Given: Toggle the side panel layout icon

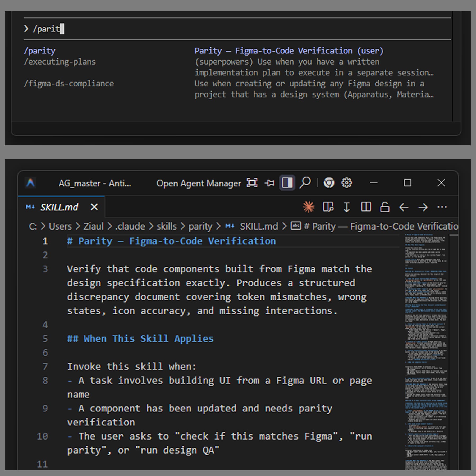Looking at the screenshot, I should [x=287, y=183].
